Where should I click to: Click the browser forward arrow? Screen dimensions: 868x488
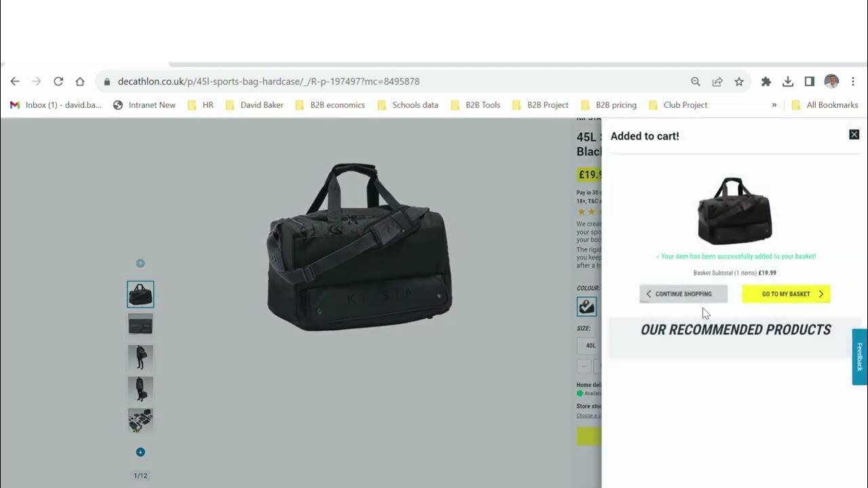(37, 81)
